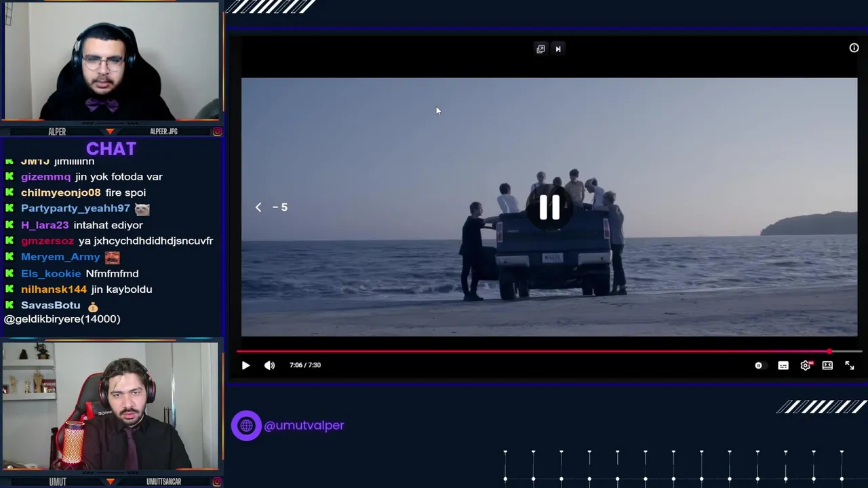868x488 pixels.
Task: Click username gizemmq in chat
Action: click(x=45, y=177)
